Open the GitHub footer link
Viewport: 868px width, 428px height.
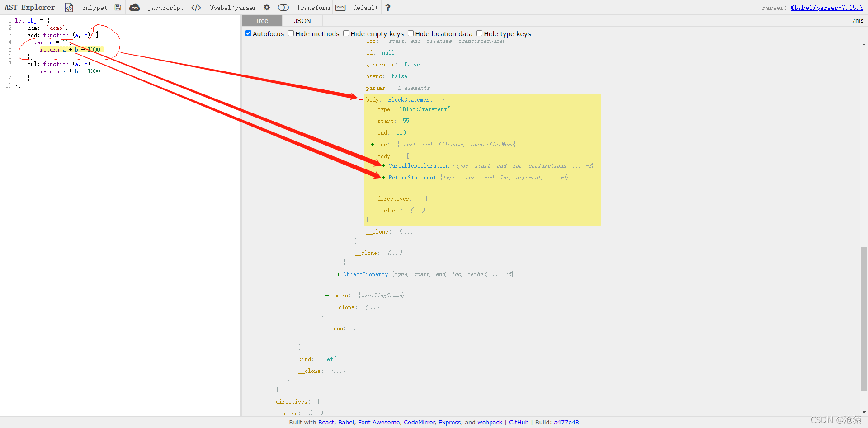click(519, 423)
